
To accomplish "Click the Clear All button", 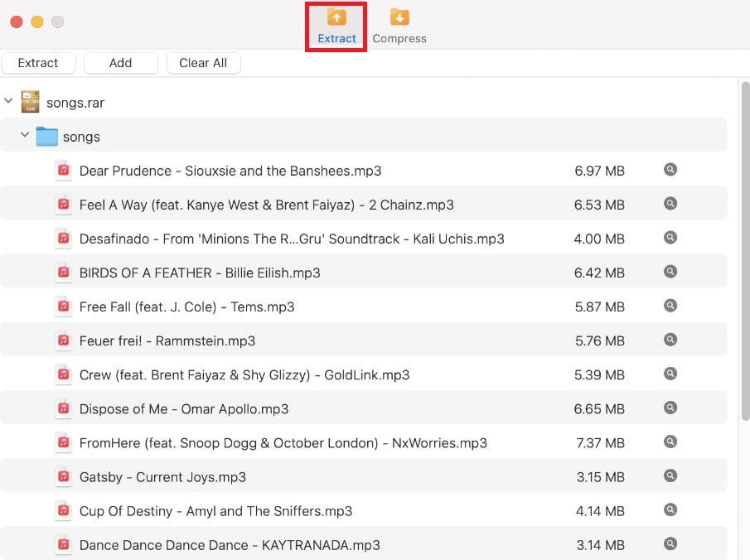I will pos(203,63).
